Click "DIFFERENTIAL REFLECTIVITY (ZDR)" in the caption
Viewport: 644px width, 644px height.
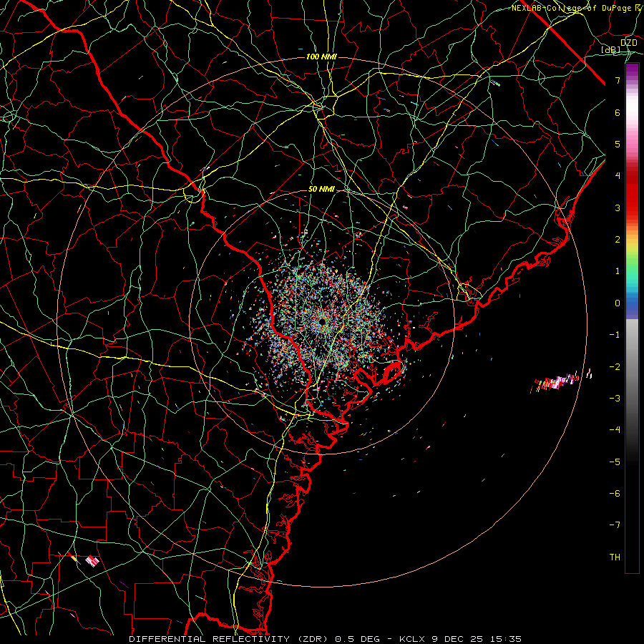(230, 639)
